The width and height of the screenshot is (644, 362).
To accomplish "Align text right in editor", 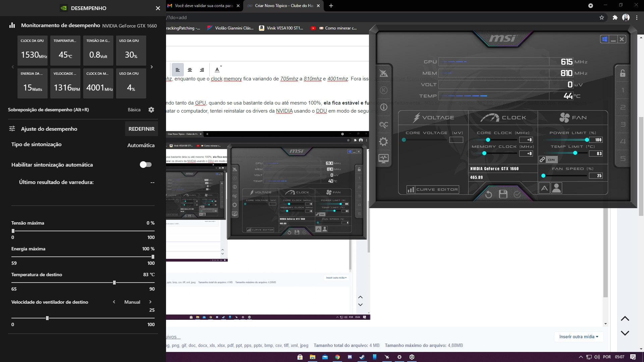I will pyautogui.click(x=202, y=70).
